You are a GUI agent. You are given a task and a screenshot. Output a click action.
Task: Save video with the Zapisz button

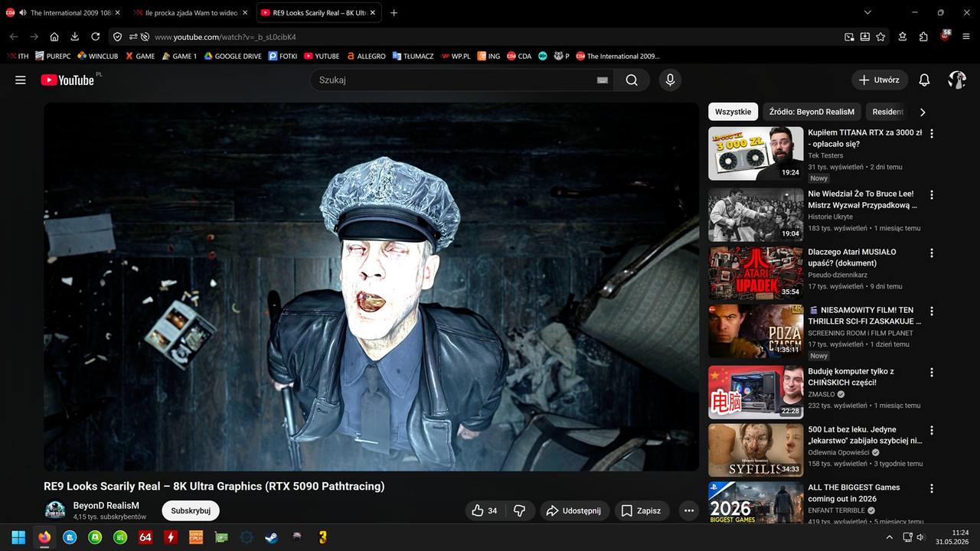642,510
